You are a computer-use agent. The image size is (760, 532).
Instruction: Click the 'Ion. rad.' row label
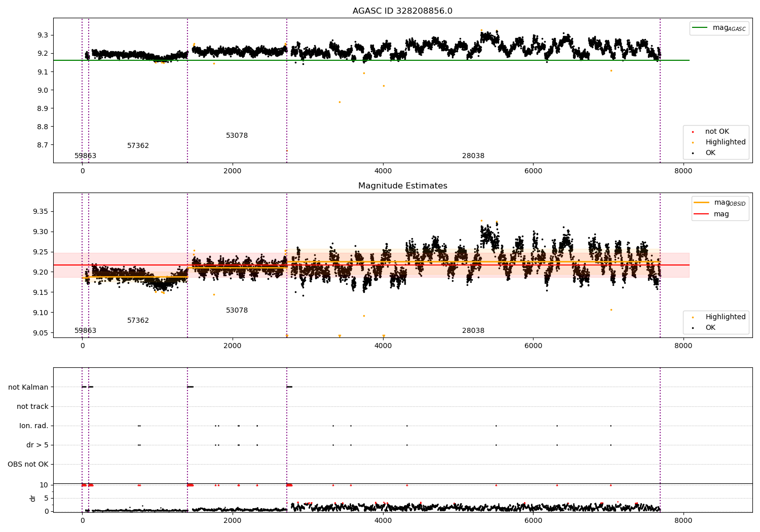[x=34, y=426]
